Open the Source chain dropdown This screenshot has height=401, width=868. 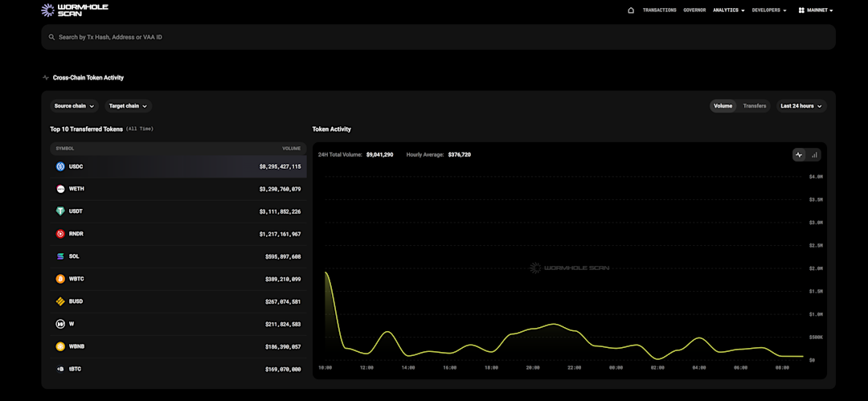click(x=74, y=106)
